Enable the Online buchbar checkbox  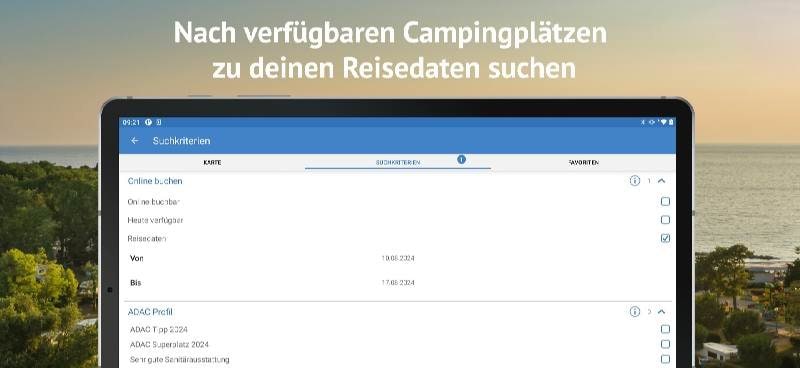click(x=665, y=202)
